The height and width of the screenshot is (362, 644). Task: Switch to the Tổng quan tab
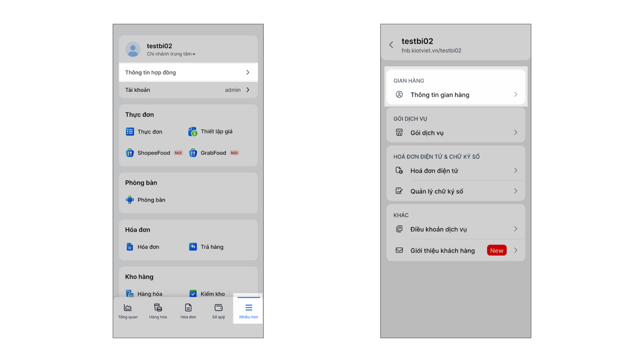click(128, 311)
